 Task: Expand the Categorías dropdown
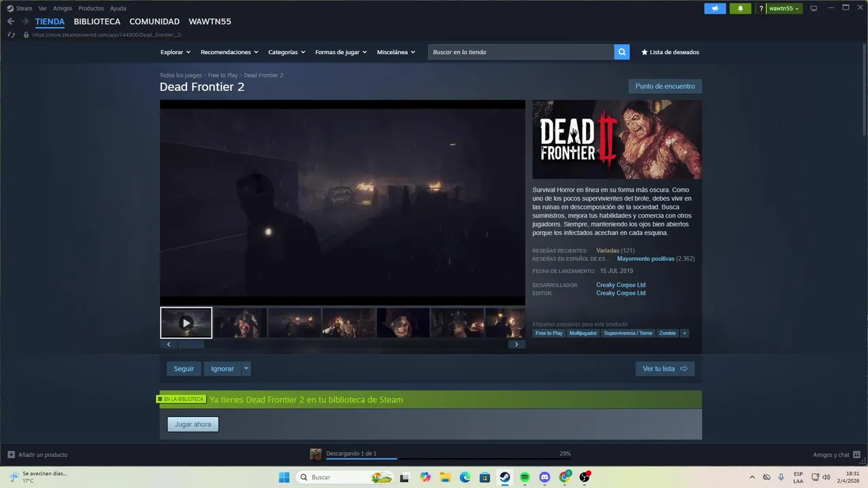[x=286, y=52]
